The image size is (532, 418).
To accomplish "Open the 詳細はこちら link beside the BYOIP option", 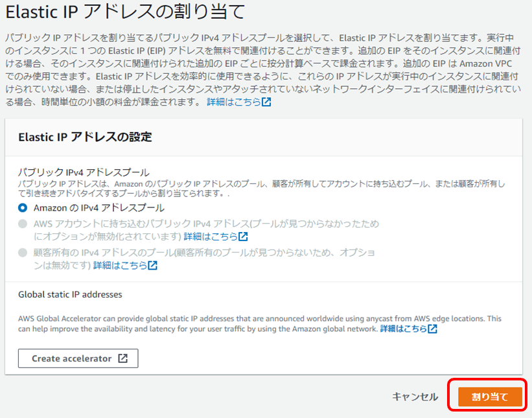I will pos(216,237).
